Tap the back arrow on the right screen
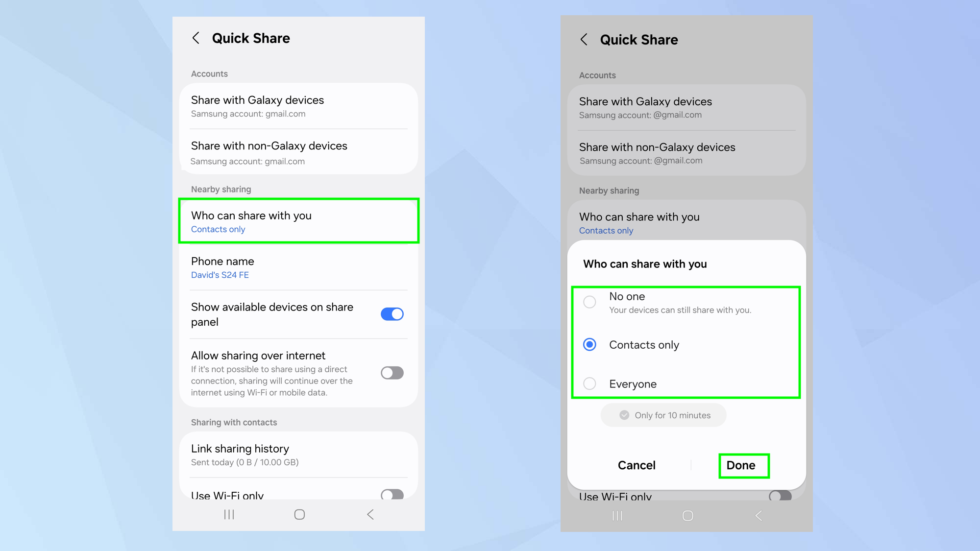 tap(584, 40)
